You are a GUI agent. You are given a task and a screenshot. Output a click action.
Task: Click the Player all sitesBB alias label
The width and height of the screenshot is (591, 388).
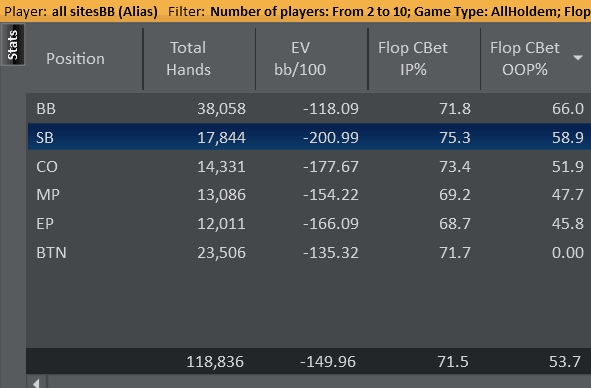tap(81, 11)
